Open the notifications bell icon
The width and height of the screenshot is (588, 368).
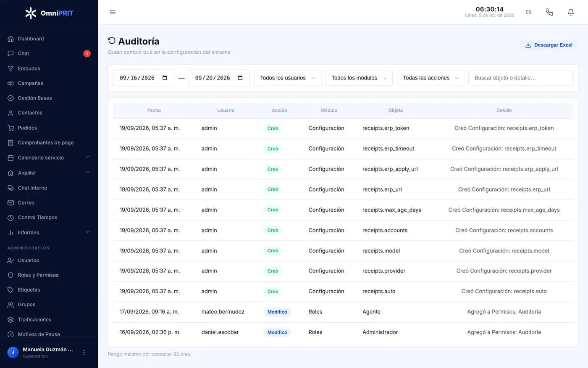click(x=571, y=12)
